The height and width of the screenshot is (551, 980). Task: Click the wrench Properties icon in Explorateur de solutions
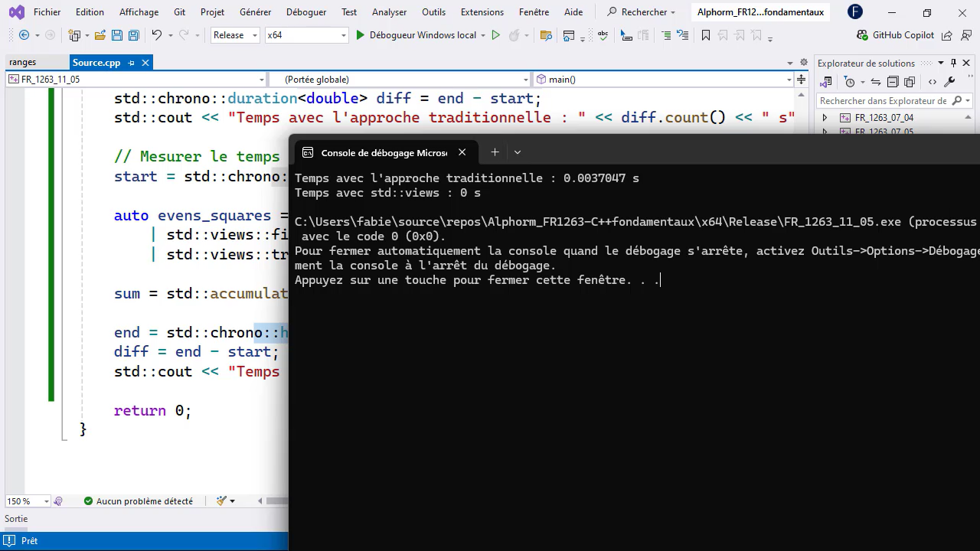949,80
